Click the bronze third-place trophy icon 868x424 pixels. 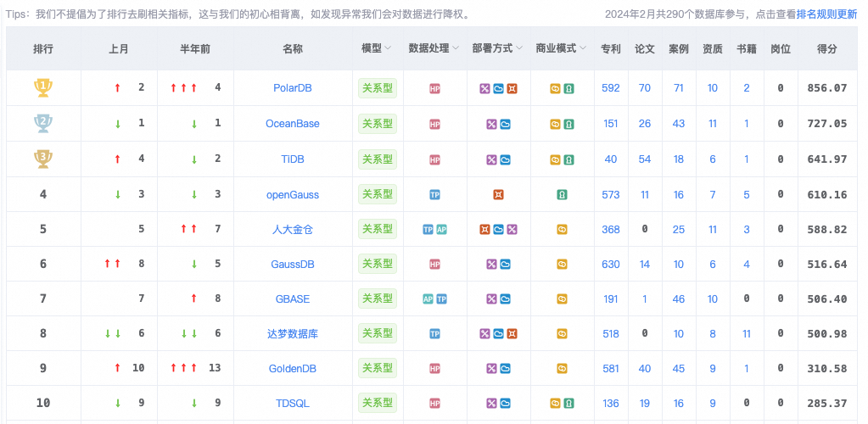point(43,159)
